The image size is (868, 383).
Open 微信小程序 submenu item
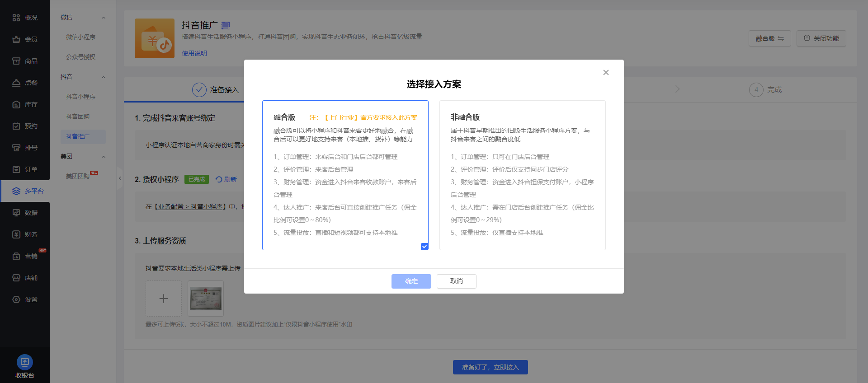pyautogui.click(x=81, y=37)
